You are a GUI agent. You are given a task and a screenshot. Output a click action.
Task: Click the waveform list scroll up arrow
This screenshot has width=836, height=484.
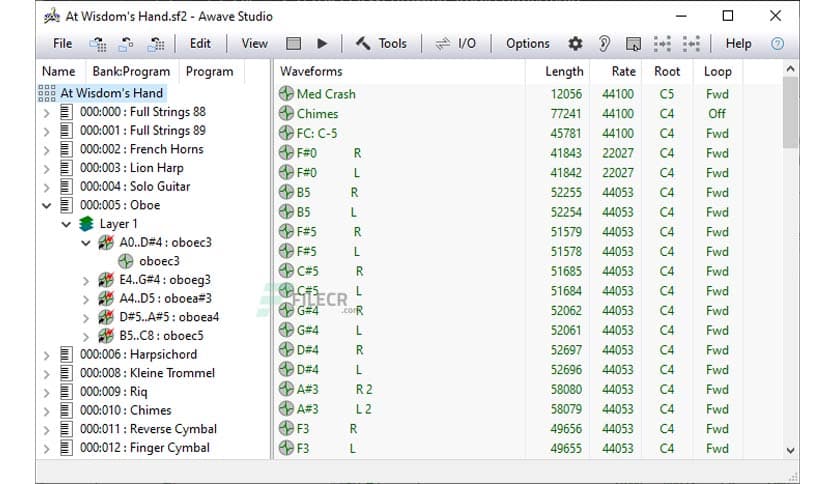coord(790,69)
